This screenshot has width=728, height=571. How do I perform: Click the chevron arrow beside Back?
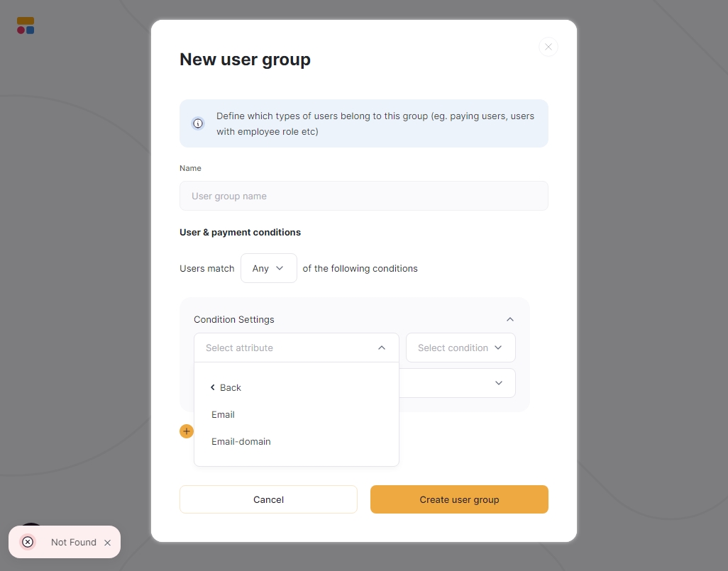click(x=213, y=387)
